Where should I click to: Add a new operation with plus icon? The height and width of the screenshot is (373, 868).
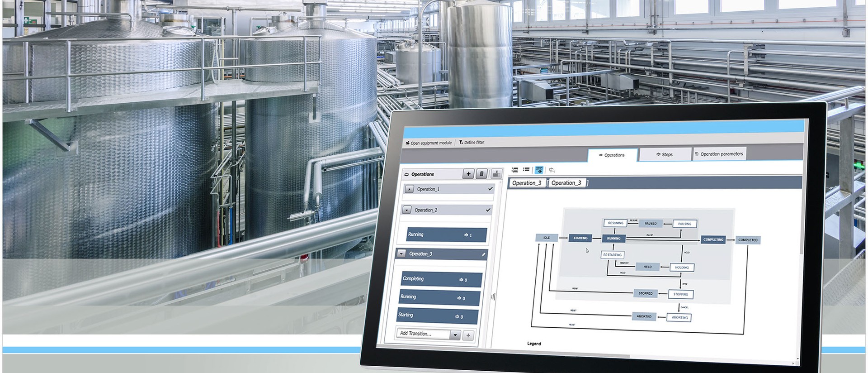point(468,174)
